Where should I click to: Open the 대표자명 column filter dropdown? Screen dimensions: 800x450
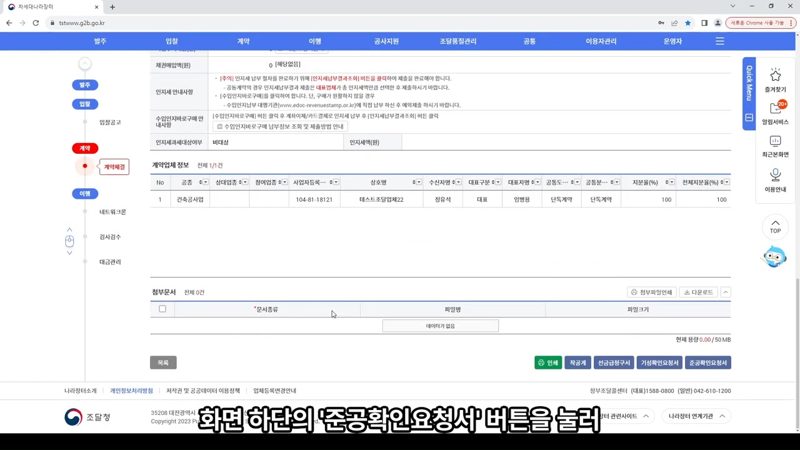(536, 182)
